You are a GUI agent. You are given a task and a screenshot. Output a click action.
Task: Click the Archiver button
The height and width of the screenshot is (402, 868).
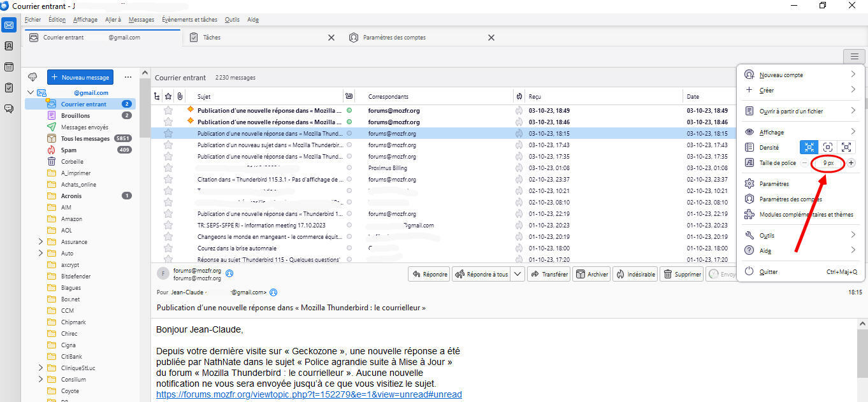pyautogui.click(x=591, y=275)
